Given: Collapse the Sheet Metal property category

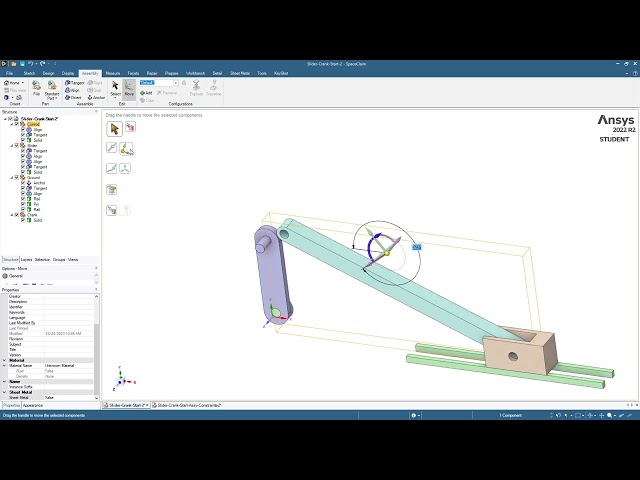Looking at the screenshot, I should [x=4, y=392].
